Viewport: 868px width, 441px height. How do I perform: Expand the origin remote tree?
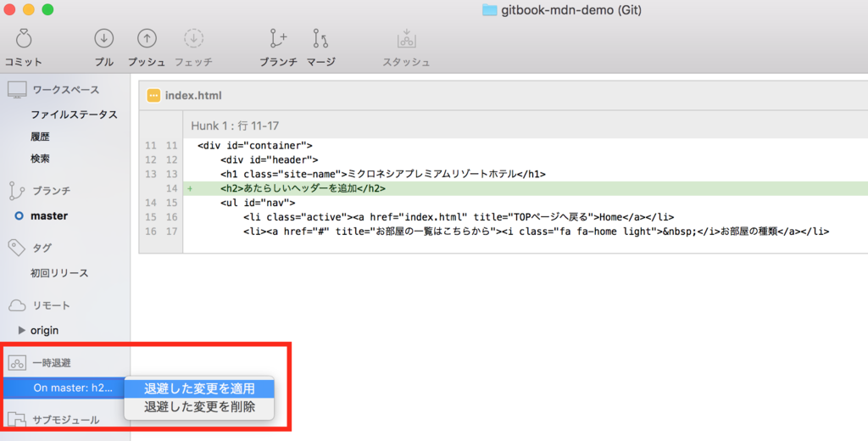pyautogui.click(x=21, y=330)
